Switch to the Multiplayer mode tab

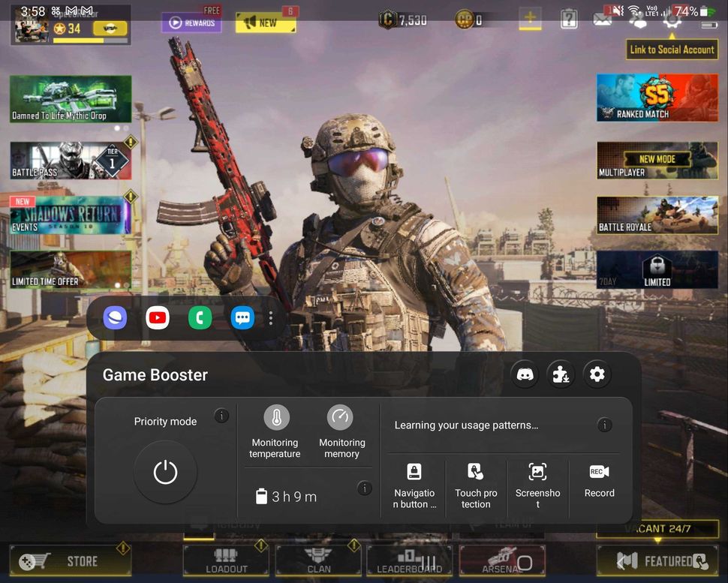coord(657,161)
